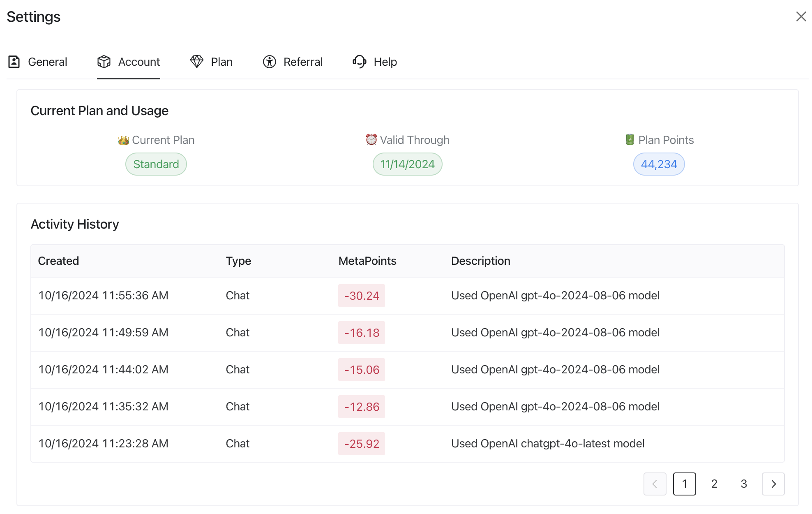Go to next page of activity history
Image resolution: width=812 pixels, height=514 pixels.
click(x=773, y=484)
